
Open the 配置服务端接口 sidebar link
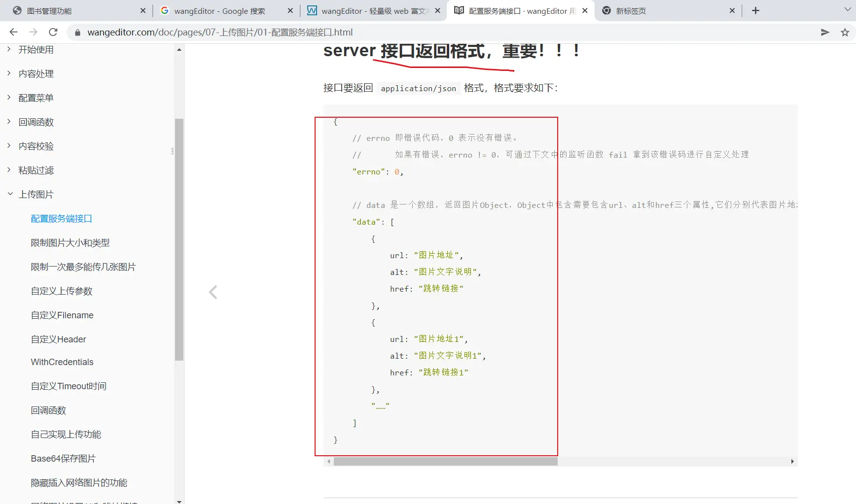click(62, 219)
